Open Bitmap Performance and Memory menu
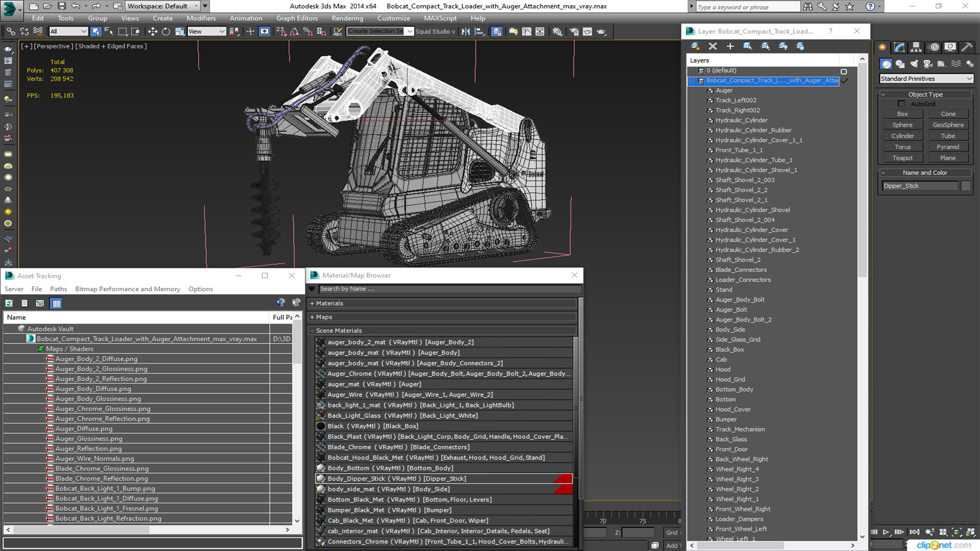980x551 pixels. pos(128,289)
